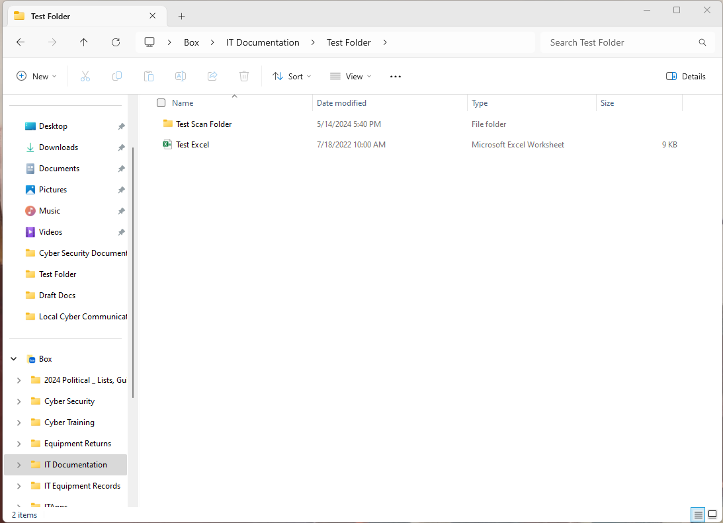Click the Rename icon in toolbar

click(181, 76)
